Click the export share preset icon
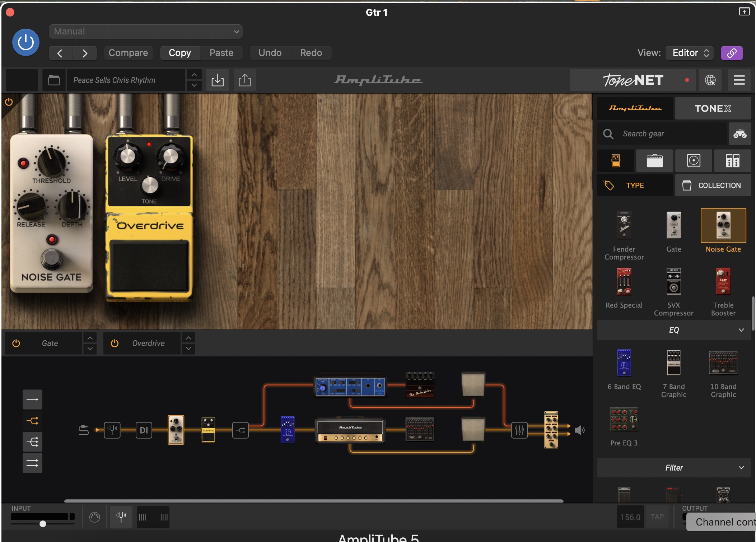756x542 pixels. [245, 80]
